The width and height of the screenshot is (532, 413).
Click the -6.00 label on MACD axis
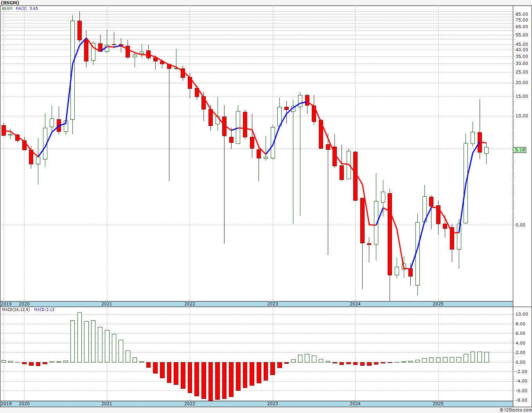click(522, 391)
